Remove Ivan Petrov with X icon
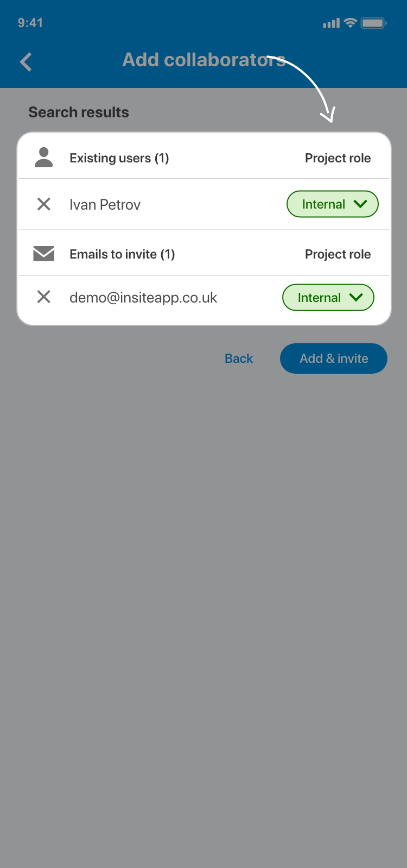Screen dimensions: 407x868 pyautogui.click(x=43, y=204)
